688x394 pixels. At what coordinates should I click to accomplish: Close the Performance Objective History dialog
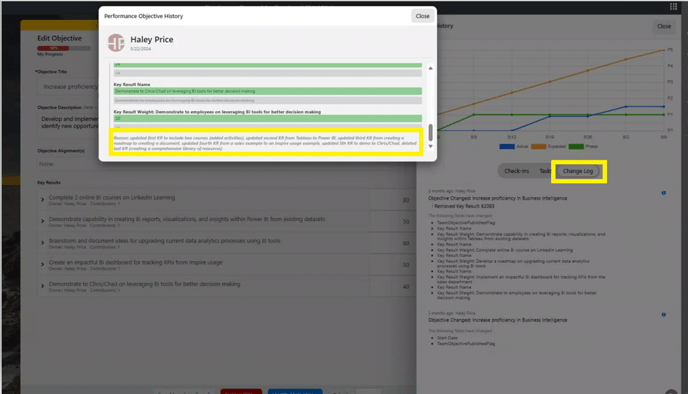pyautogui.click(x=423, y=16)
